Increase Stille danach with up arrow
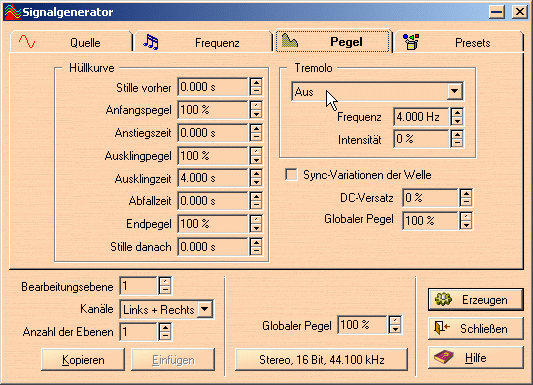 tap(256, 243)
